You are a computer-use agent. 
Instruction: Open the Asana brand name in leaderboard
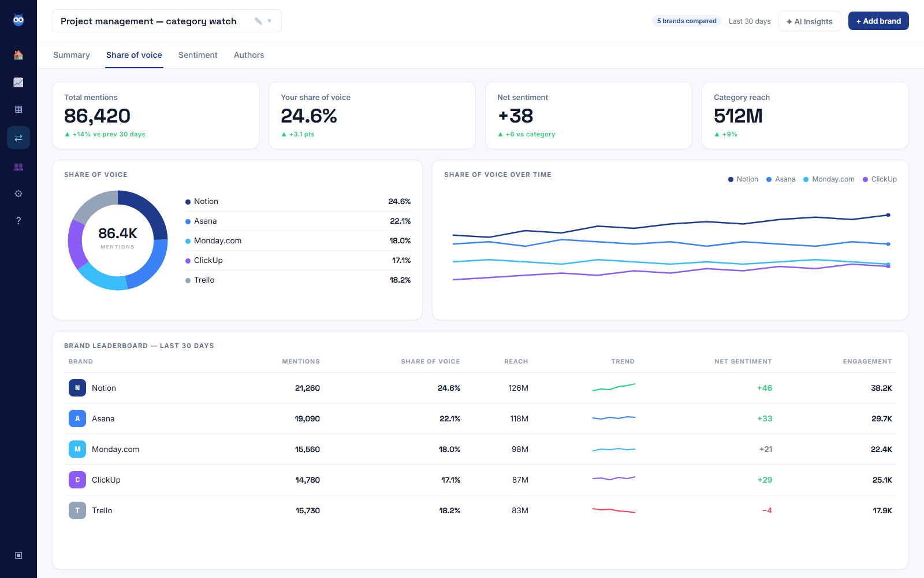103,418
